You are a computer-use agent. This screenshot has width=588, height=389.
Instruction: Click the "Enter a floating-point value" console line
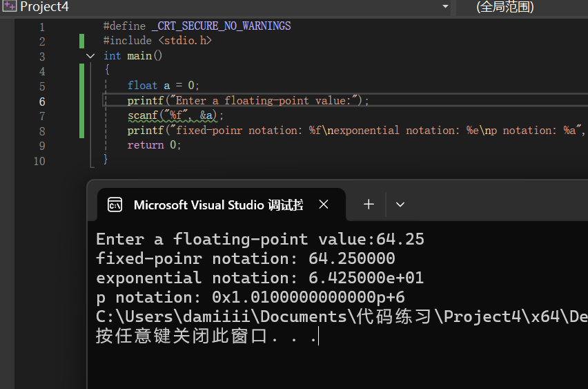point(259,239)
